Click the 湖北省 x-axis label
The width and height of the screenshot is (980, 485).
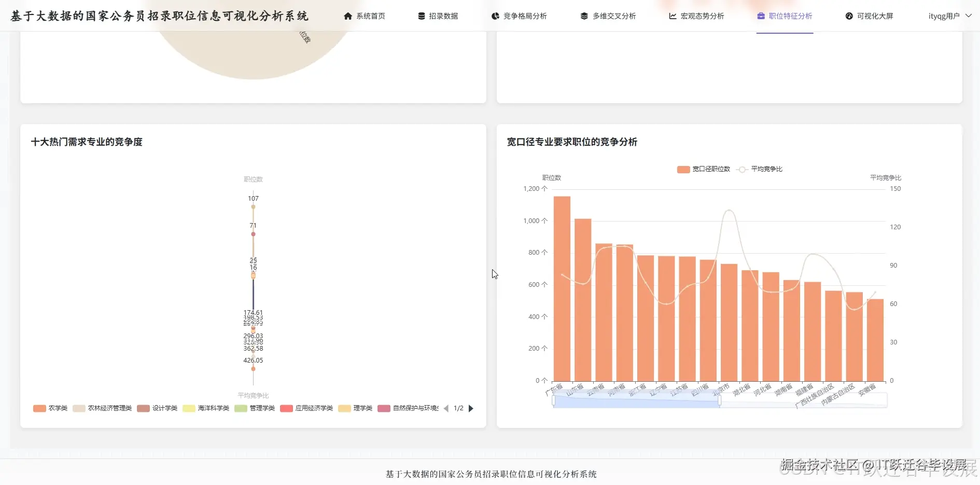click(741, 390)
